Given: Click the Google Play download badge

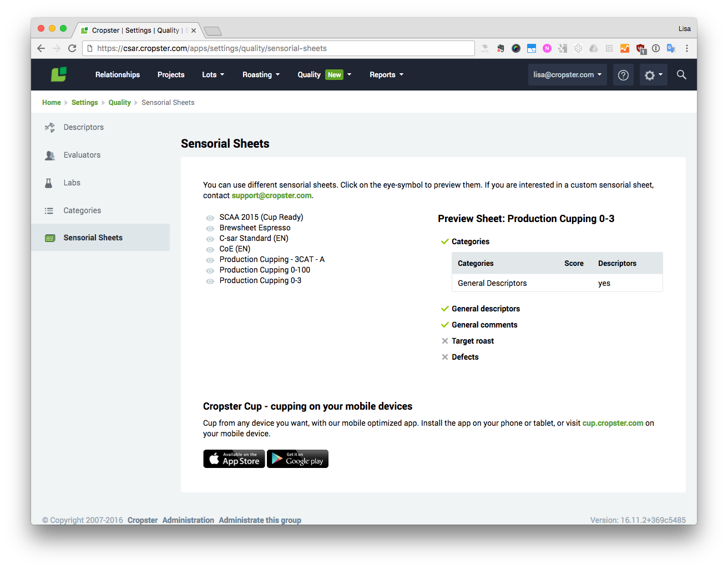Looking at the screenshot, I should (x=298, y=459).
